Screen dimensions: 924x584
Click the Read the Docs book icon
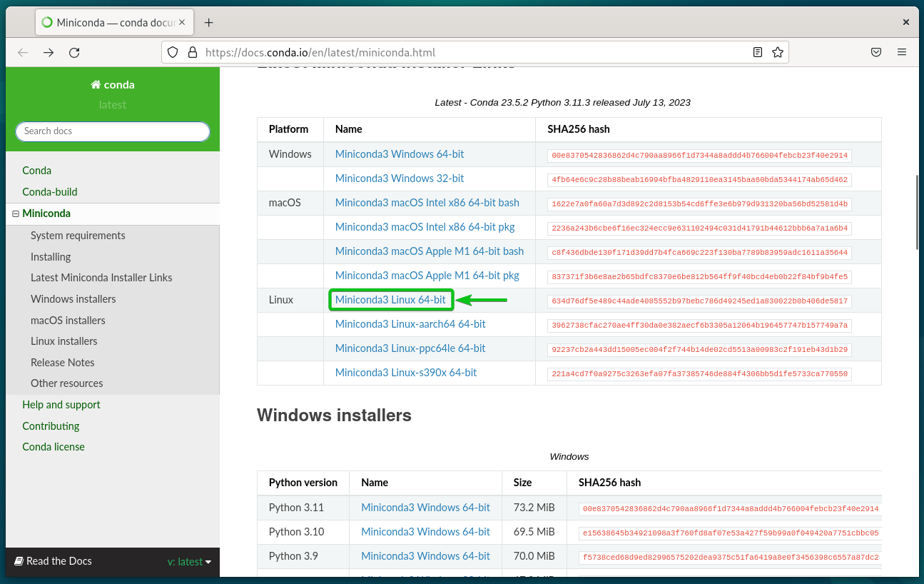click(x=19, y=561)
